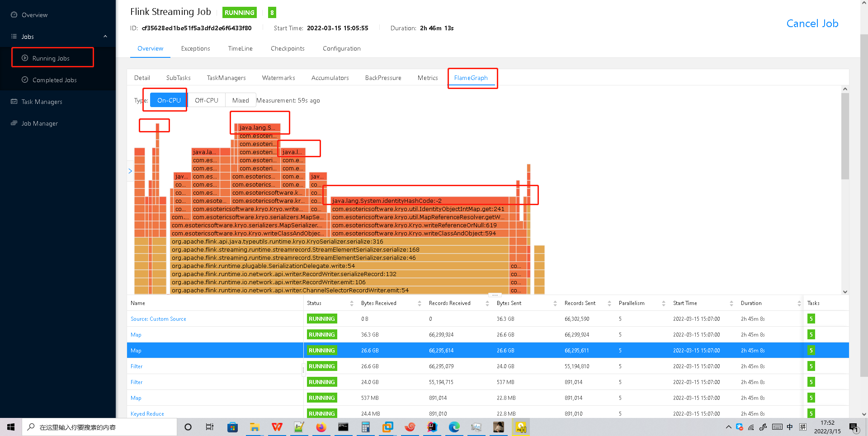Click the RecordWriter.emit:106 flame frame
The image size is (868, 436).
point(340,282)
